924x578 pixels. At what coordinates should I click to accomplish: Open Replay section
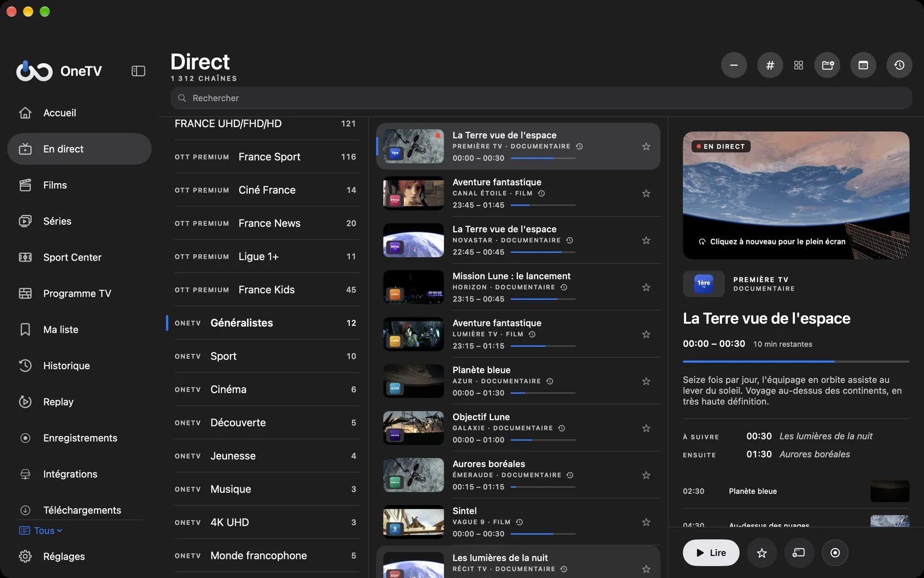(x=79, y=402)
